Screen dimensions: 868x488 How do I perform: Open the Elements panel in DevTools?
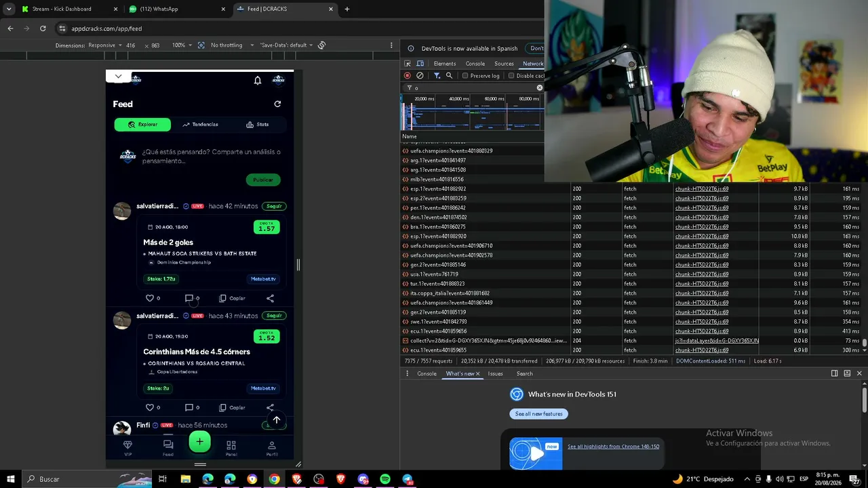click(445, 64)
